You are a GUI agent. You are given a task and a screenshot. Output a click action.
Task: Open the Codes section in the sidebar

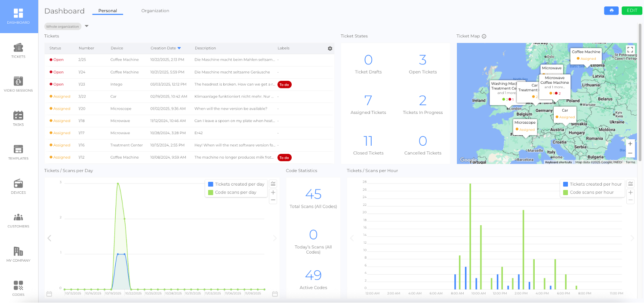click(18, 288)
